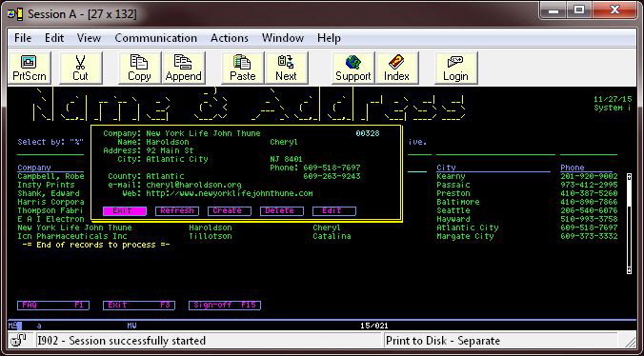Click the Paste clipboard icon
The image size is (644, 356).
pyautogui.click(x=242, y=68)
